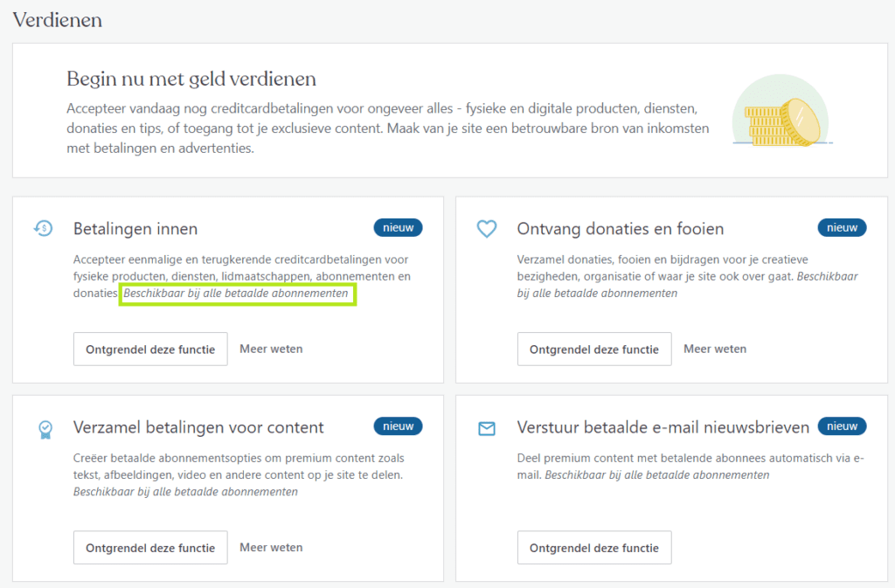Unlock the Ontvang donaties en fooien feature
The width and height of the screenshot is (895, 588).
594,349
